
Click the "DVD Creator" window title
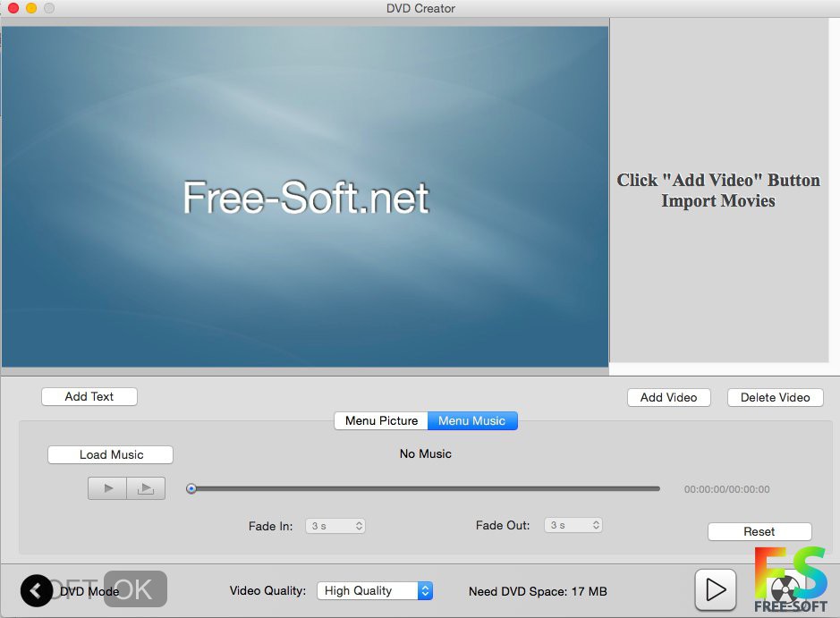click(x=420, y=9)
